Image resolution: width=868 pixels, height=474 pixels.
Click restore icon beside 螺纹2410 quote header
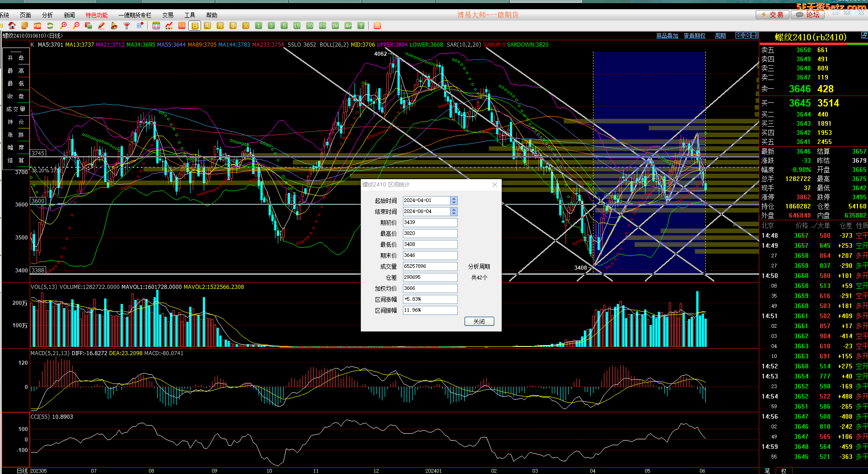[x=864, y=35]
